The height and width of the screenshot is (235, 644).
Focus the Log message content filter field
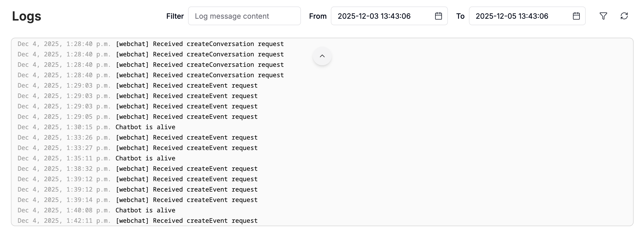click(244, 16)
